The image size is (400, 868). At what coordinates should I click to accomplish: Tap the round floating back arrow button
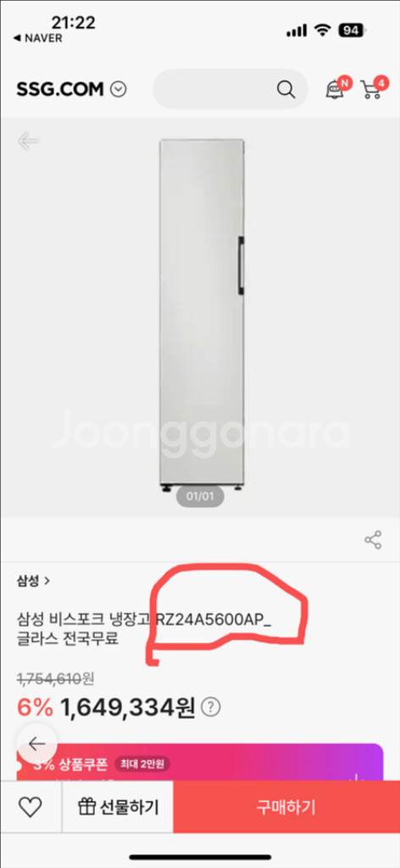[36, 743]
